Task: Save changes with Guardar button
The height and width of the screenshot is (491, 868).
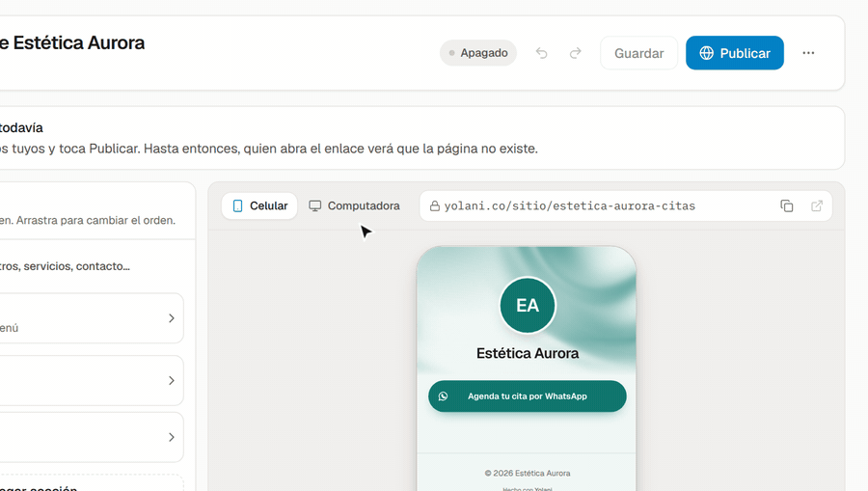Action: [x=638, y=53]
